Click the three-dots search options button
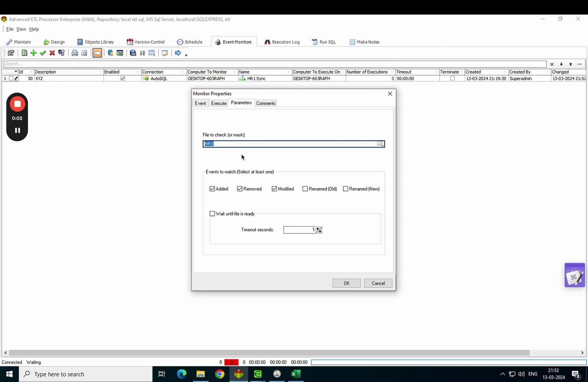Viewport: 588px width, 382px height. click(x=580, y=64)
